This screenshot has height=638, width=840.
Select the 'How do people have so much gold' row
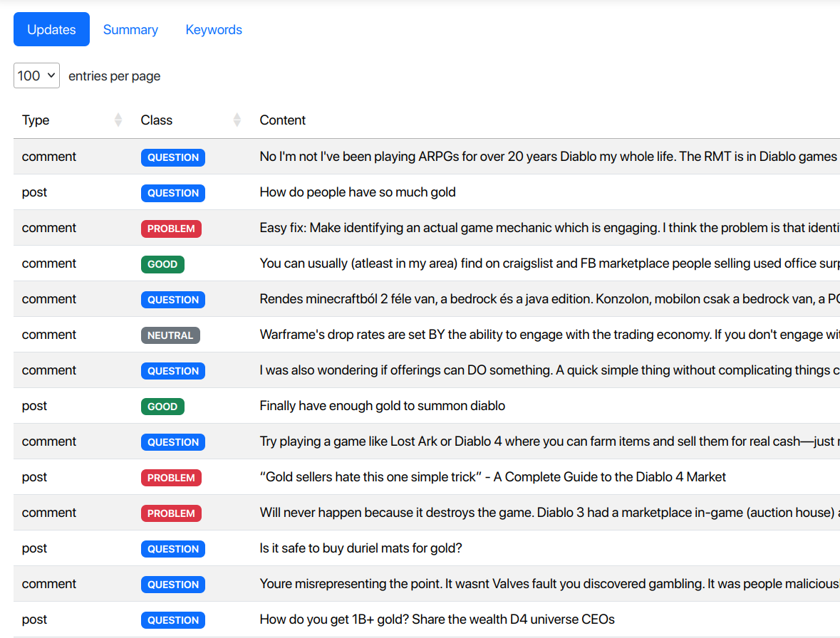coord(357,192)
